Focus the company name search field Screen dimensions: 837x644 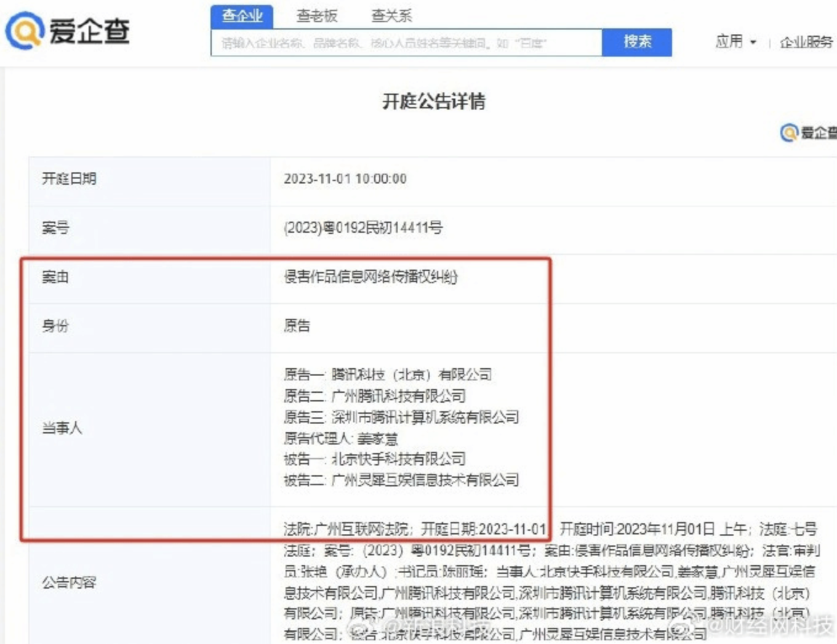(x=406, y=42)
